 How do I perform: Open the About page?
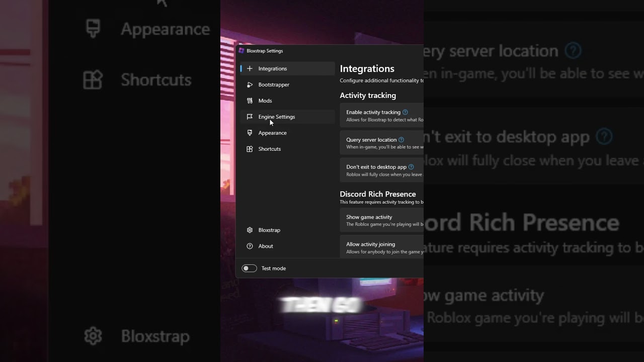[287, 246]
